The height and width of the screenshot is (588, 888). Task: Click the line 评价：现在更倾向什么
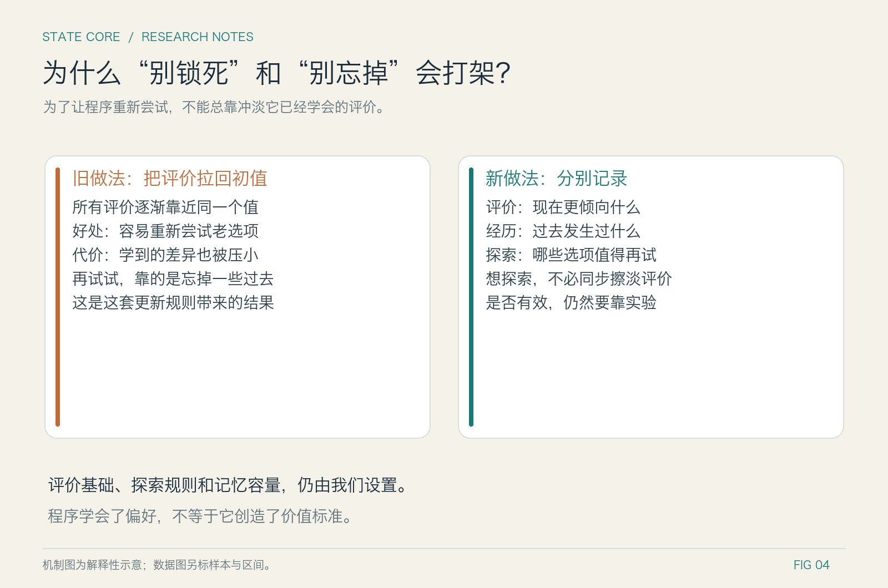point(563,207)
